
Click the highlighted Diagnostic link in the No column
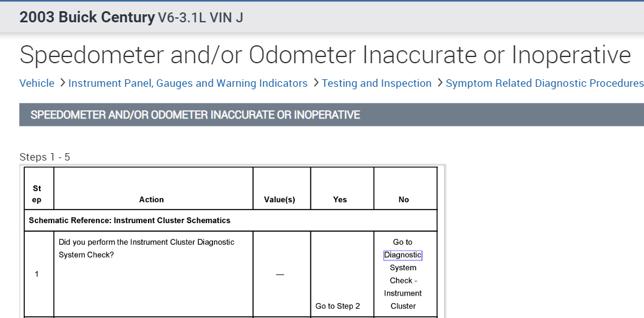coord(402,255)
